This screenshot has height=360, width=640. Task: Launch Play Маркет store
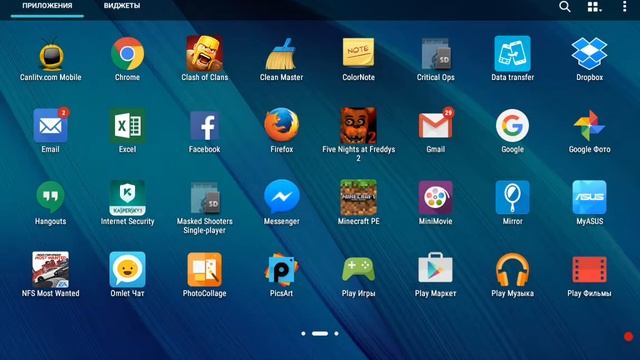point(436,268)
